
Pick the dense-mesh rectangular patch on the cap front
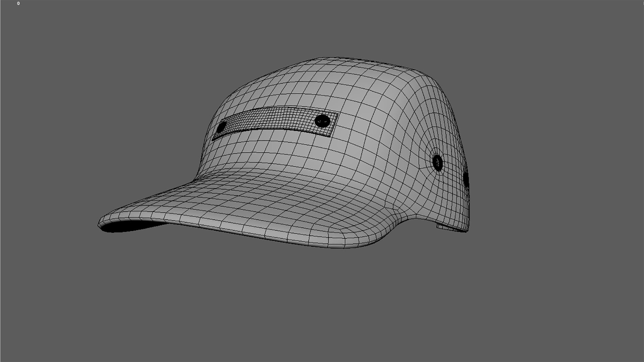coord(275,123)
